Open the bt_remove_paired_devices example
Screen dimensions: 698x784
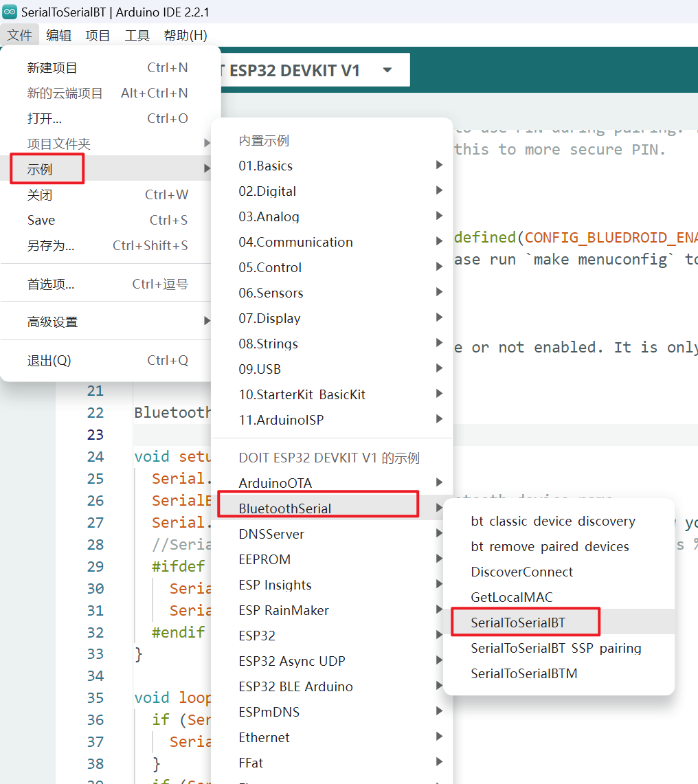(559, 546)
